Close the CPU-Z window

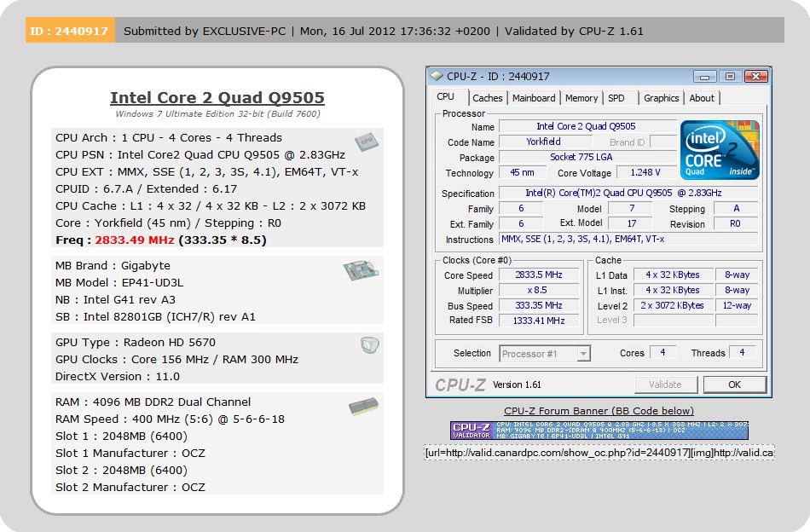point(756,77)
